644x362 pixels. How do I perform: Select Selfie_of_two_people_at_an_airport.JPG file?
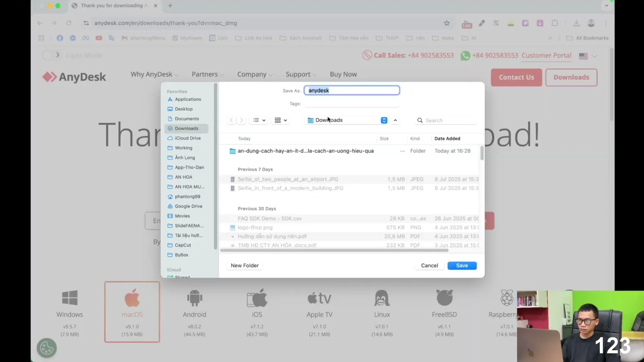[x=349, y=179]
